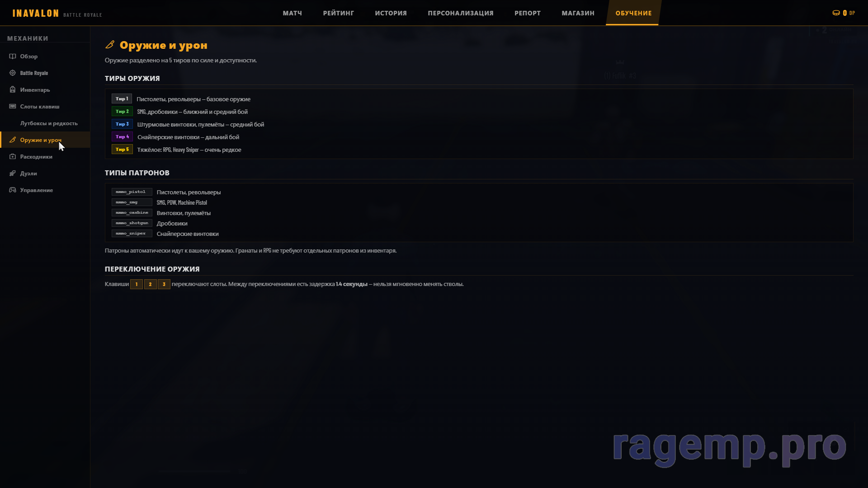Open the Персонализация tab
Screen dimensions: 868x488
tap(460, 13)
